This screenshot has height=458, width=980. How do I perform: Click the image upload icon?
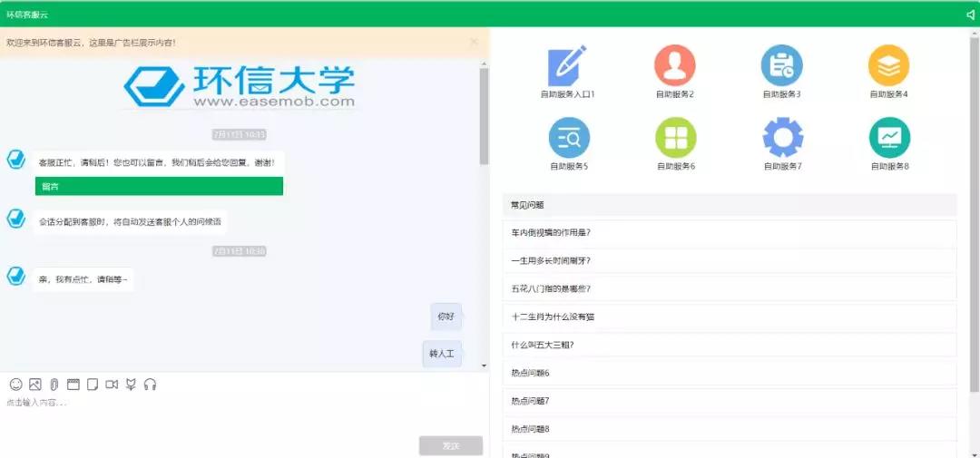click(35, 385)
